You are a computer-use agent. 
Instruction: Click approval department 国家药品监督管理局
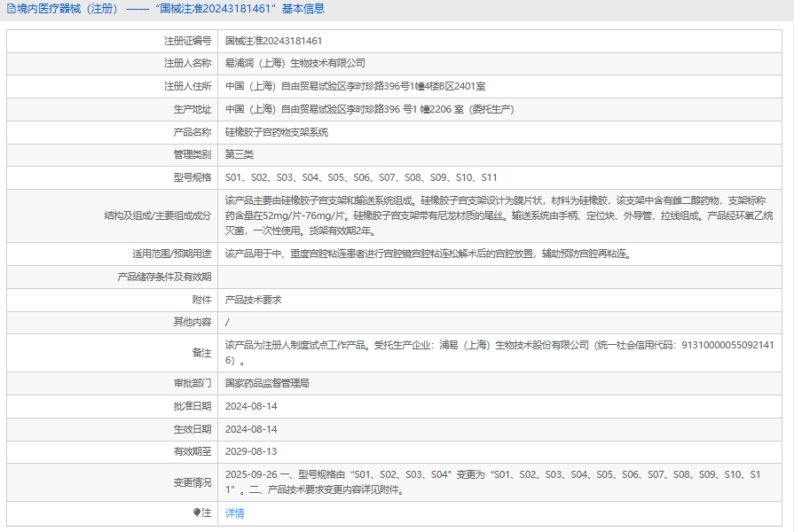267,383
